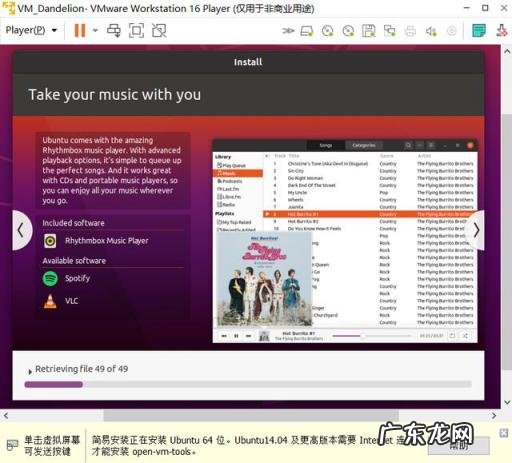Viewport: 512px width, 463px height.
Task: Click the first CD/DVD drive device icon
Action: click(327, 31)
